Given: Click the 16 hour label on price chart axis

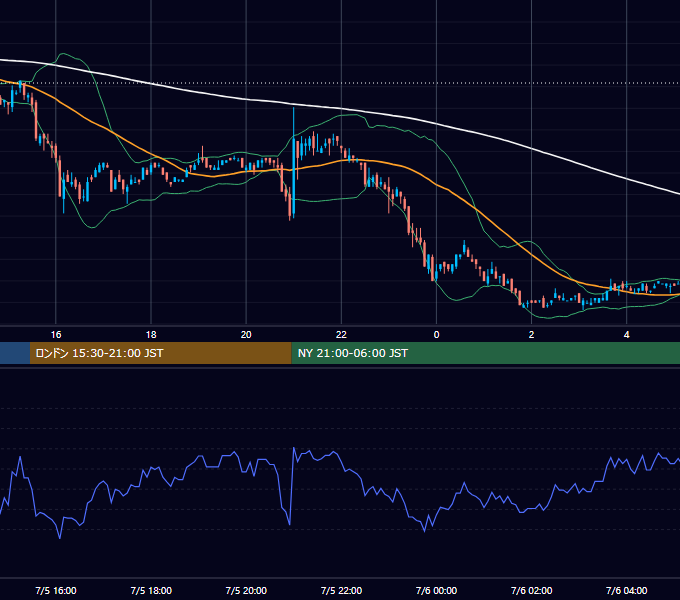Looking at the screenshot, I should pos(56,335).
